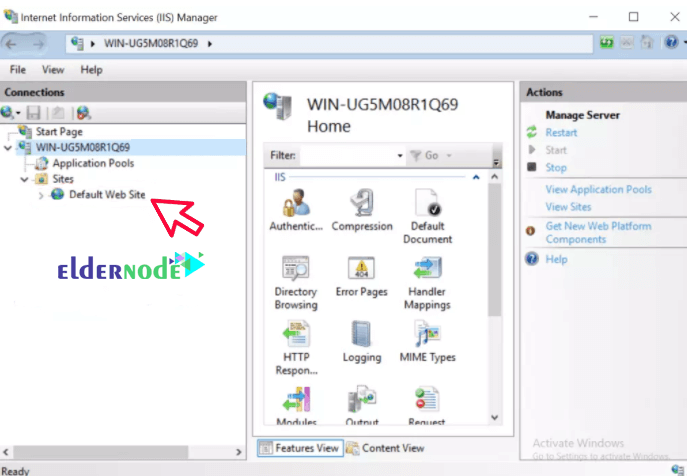Click inside the Filter text field
The image size is (687, 476).
coord(347,156)
